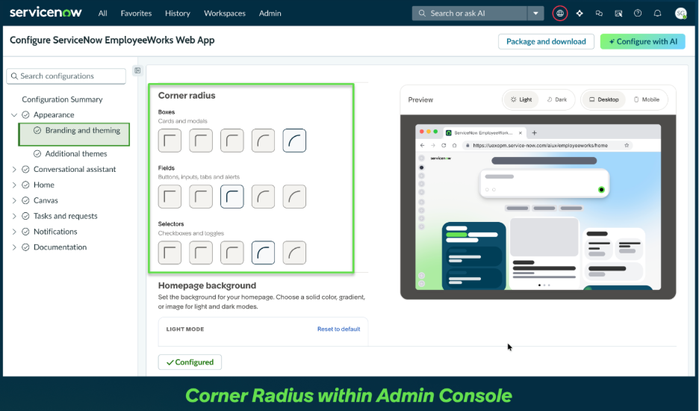Select the roundest Selectors corner radius option
699x411 pixels.
[x=294, y=253]
